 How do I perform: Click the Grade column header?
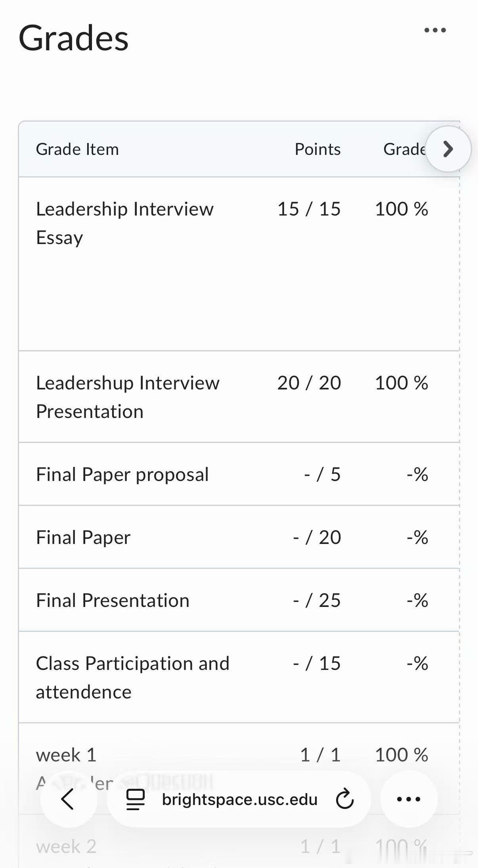click(403, 149)
